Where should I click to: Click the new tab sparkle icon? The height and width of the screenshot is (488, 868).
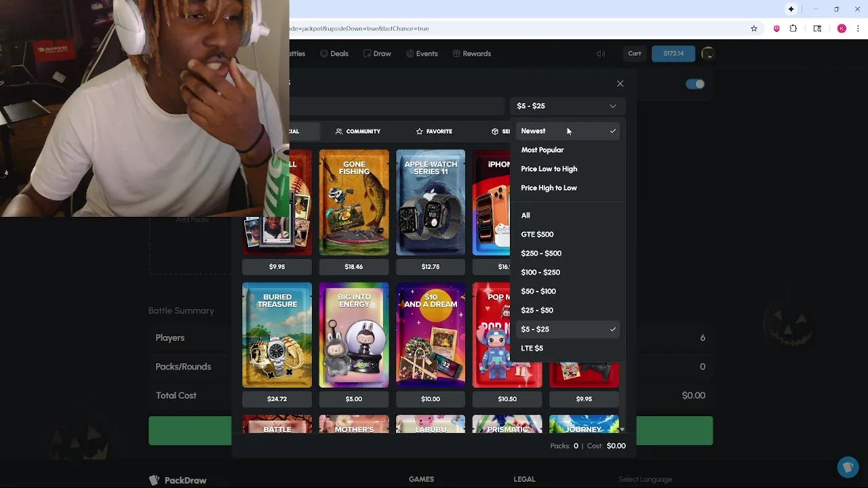tap(791, 9)
